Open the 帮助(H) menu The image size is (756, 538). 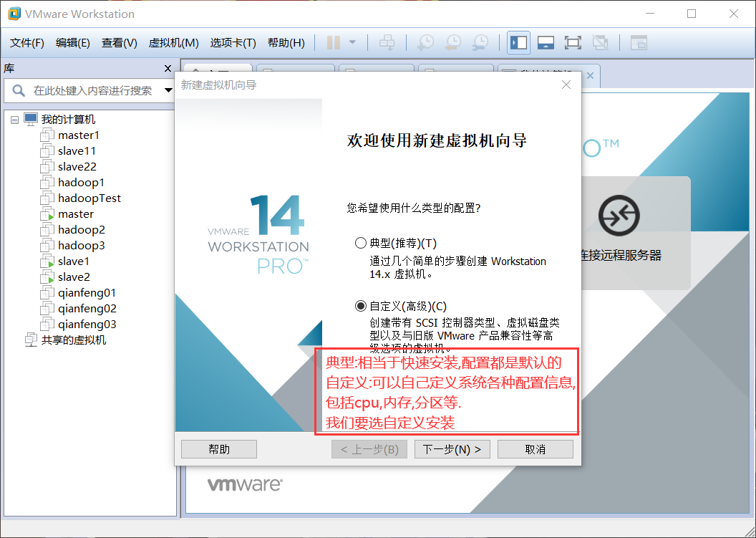286,42
